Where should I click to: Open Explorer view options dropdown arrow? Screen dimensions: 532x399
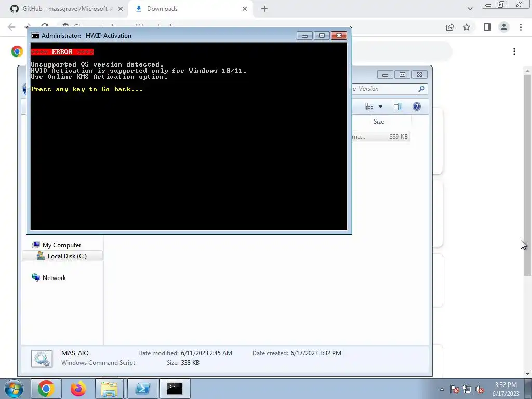pos(380,107)
